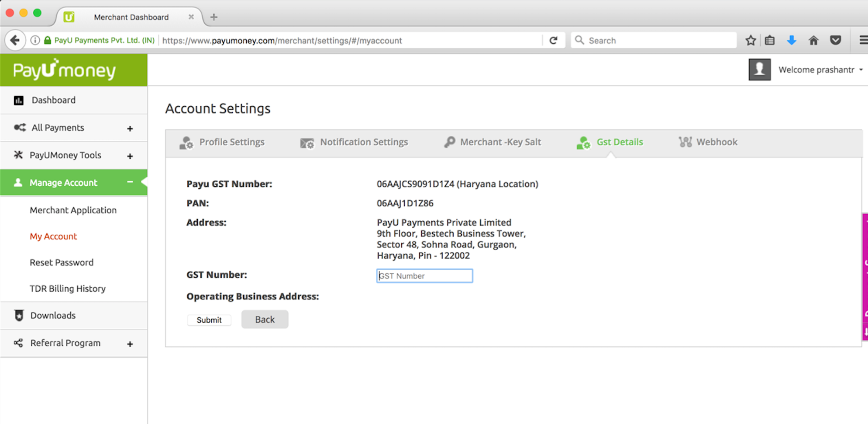This screenshot has height=424, width=868.
Task: Open a new browser tab with plus
Action: pyautogui.click(x=214, y=17)
